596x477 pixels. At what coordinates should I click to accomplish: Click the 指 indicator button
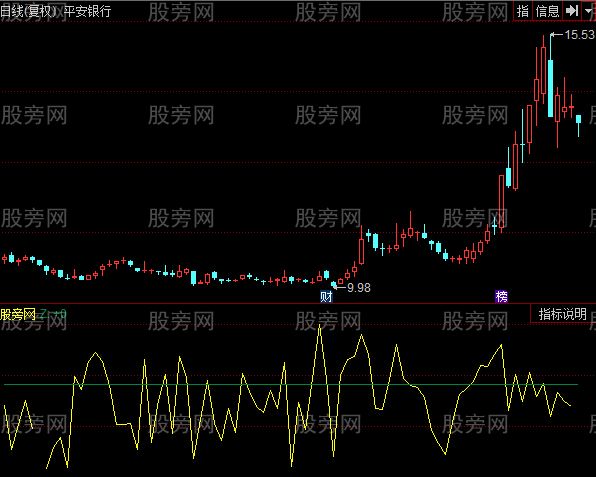tap(523, 11)
